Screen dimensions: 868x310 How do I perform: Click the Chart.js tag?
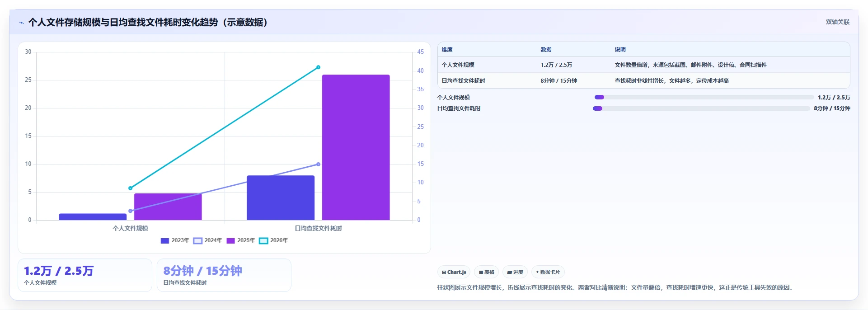click(454, 272)
